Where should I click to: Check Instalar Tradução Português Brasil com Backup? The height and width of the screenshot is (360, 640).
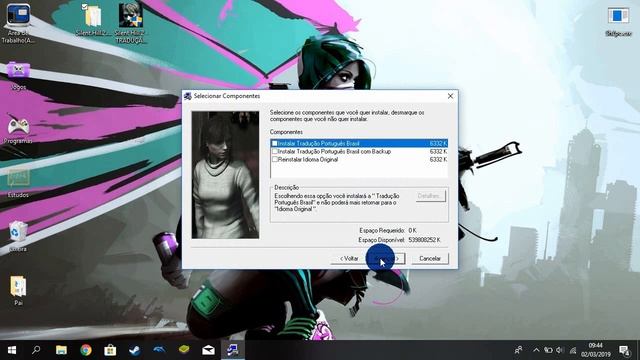coord(275,151)
